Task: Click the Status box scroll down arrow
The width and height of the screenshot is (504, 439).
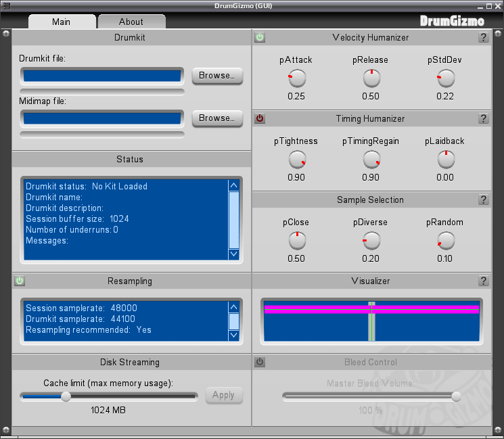Action: (x=233, y=254)
